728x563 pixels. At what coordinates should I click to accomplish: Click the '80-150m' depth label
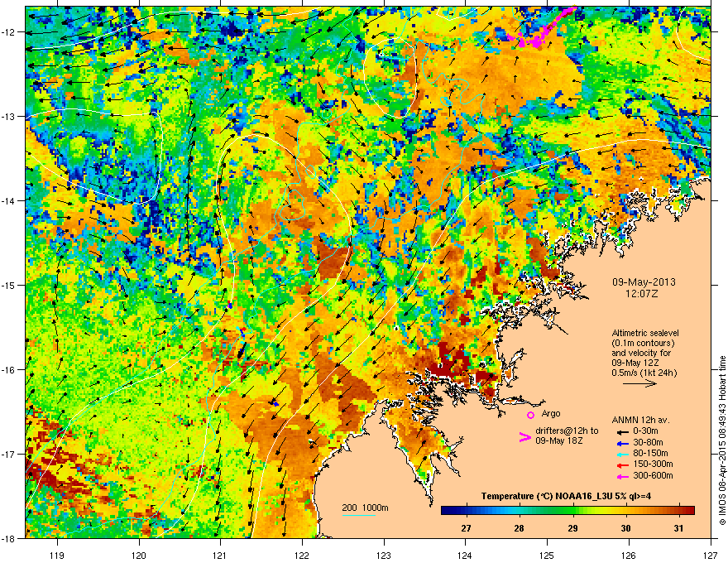(650, 453)
